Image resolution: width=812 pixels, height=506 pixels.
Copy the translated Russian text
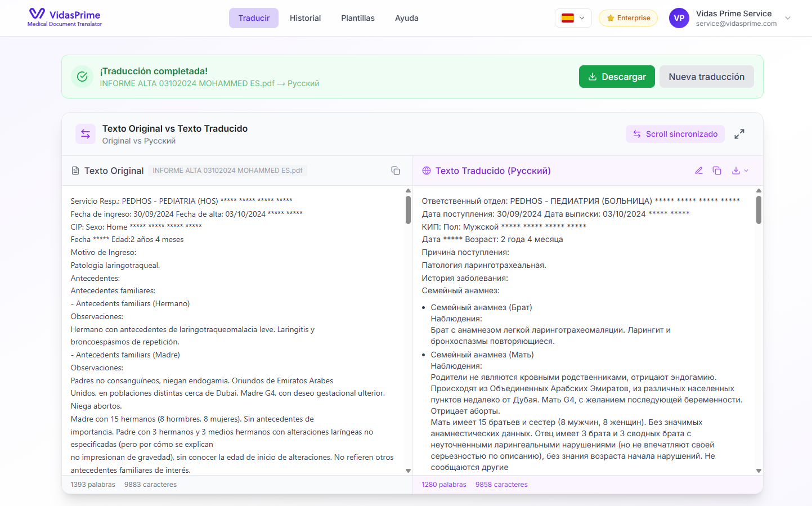click(x=717, y=171)
